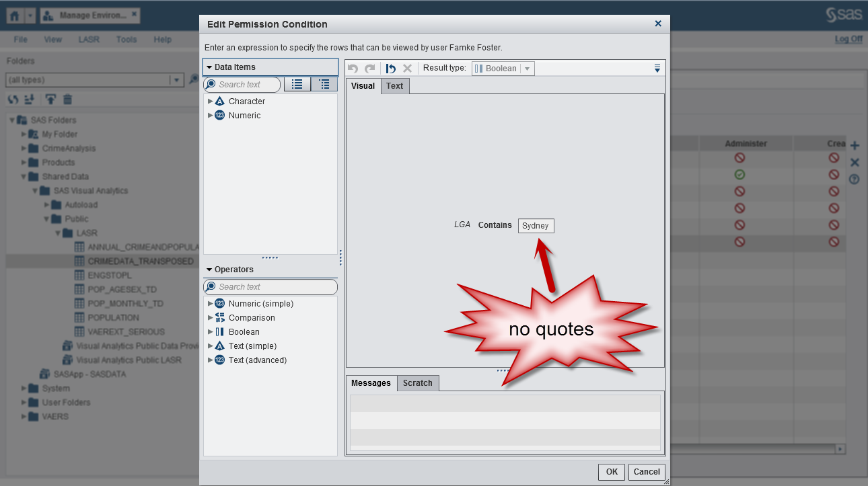Expand the Boolean operators group
868x486 pixels.
(x=211, y=331)
